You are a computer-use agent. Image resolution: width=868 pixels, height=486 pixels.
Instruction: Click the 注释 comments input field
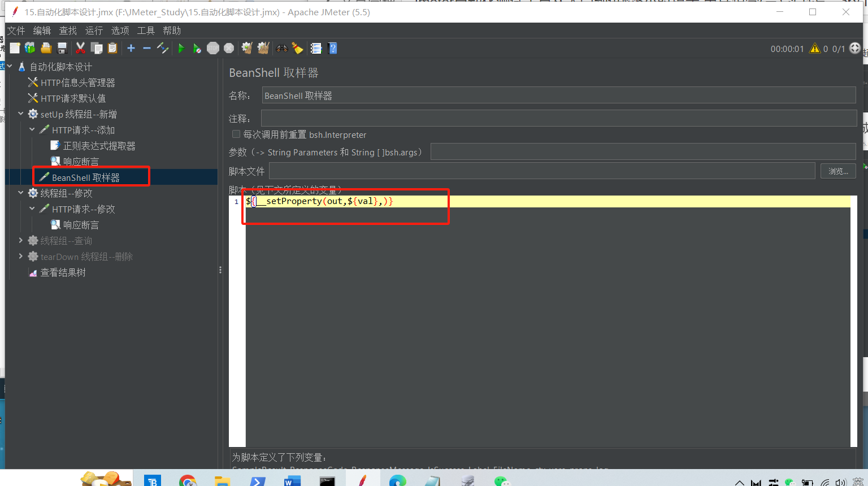click(x=559, y=118)
